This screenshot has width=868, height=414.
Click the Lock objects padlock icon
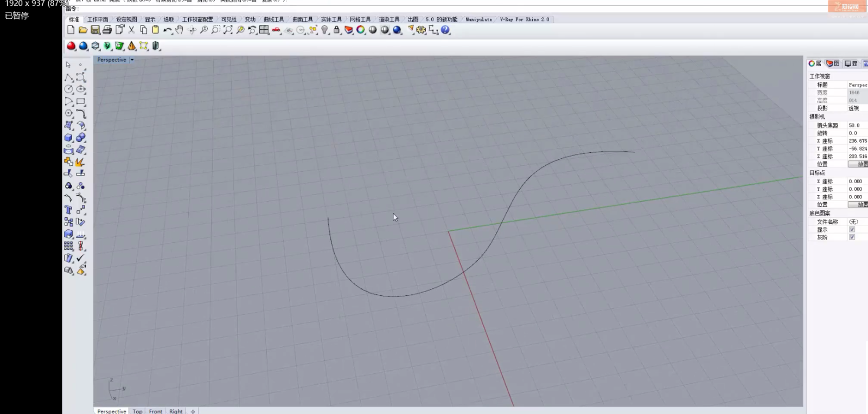pyautogui.click(x=337, y=30)
